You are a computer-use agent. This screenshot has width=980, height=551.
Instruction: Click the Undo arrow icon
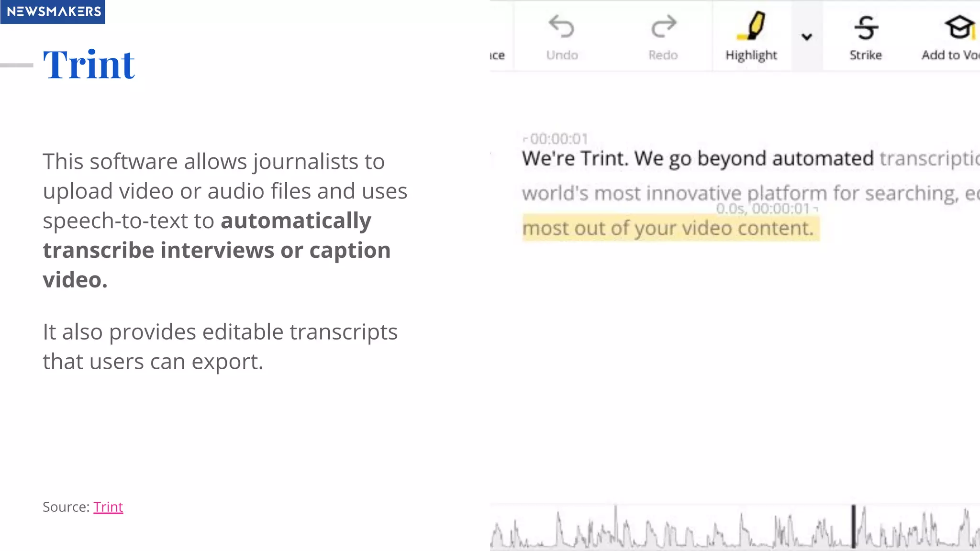coord(561,26)
